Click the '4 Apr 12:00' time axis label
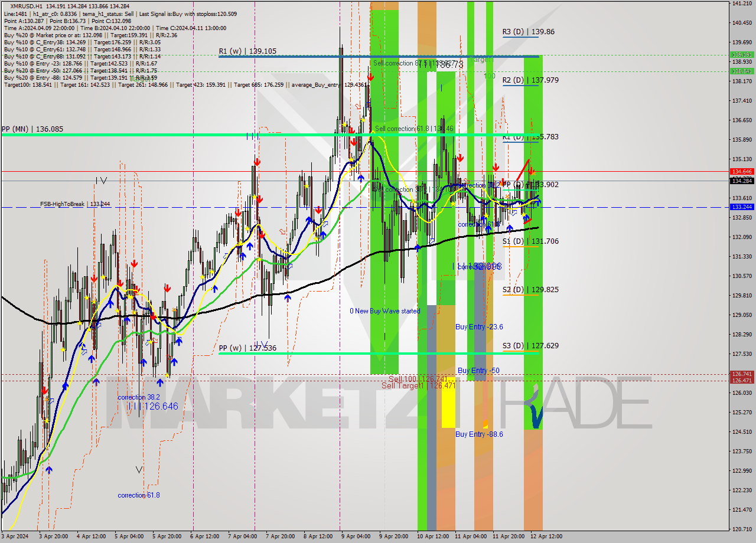The width and height of the screenshot is (756, 543). click(92, 537)
